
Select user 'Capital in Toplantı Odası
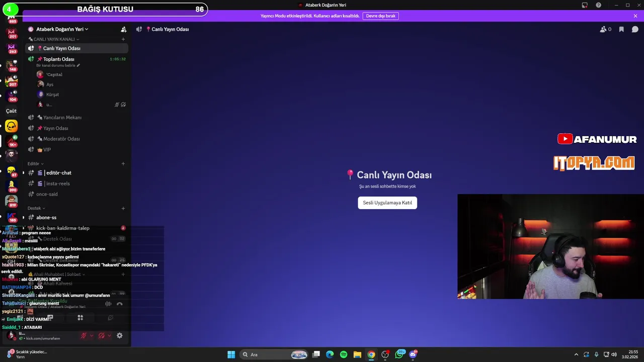[50, 74]
